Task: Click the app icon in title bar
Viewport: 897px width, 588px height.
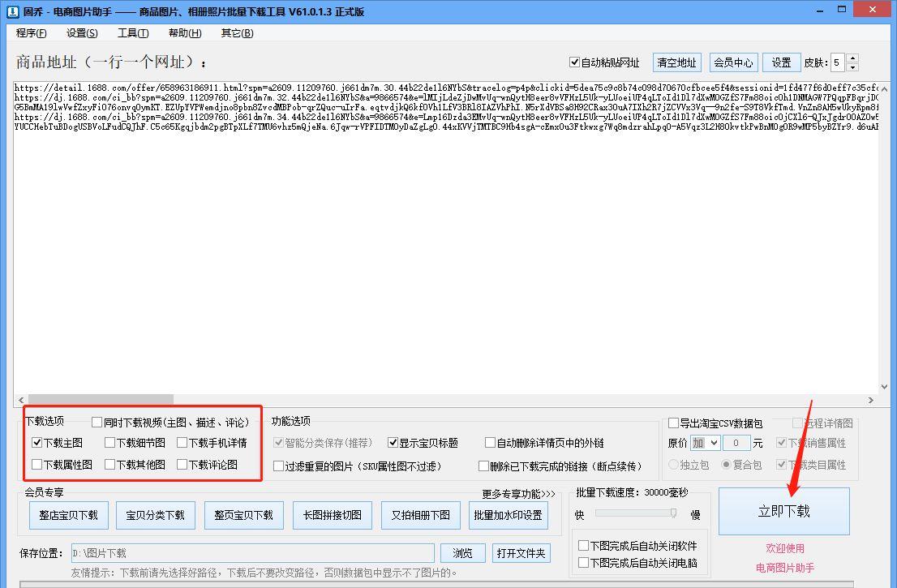Action: tap(11, 11)
